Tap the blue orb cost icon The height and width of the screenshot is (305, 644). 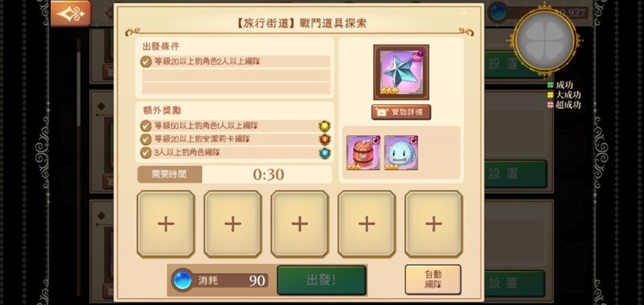pyautogui.click(x=182, y=281)
